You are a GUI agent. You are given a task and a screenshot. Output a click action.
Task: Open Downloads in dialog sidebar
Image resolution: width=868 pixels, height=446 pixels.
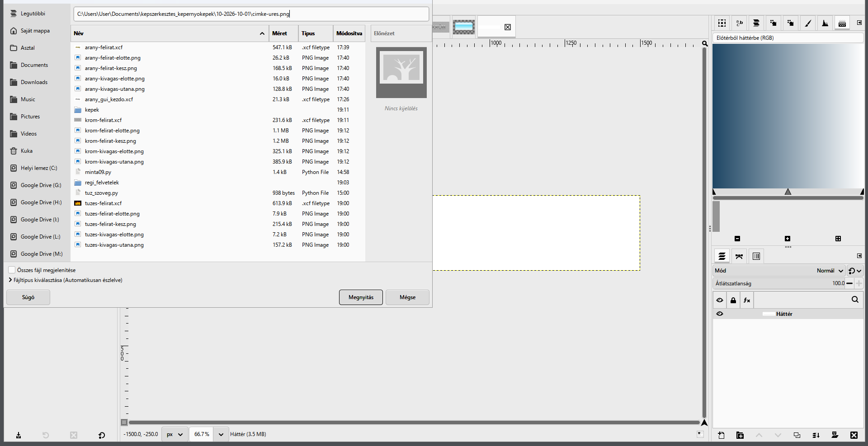pyautogui.click(x=34, y=82)
